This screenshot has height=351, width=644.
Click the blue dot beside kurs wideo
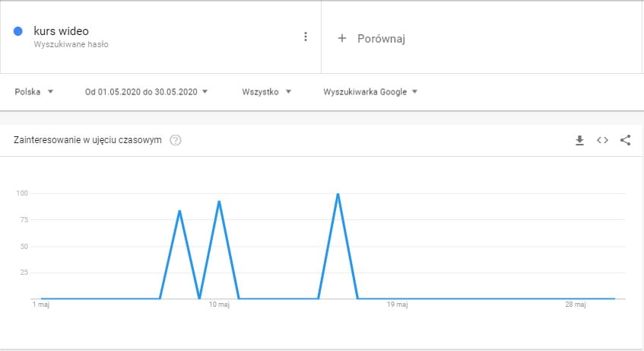pos(18,31)
